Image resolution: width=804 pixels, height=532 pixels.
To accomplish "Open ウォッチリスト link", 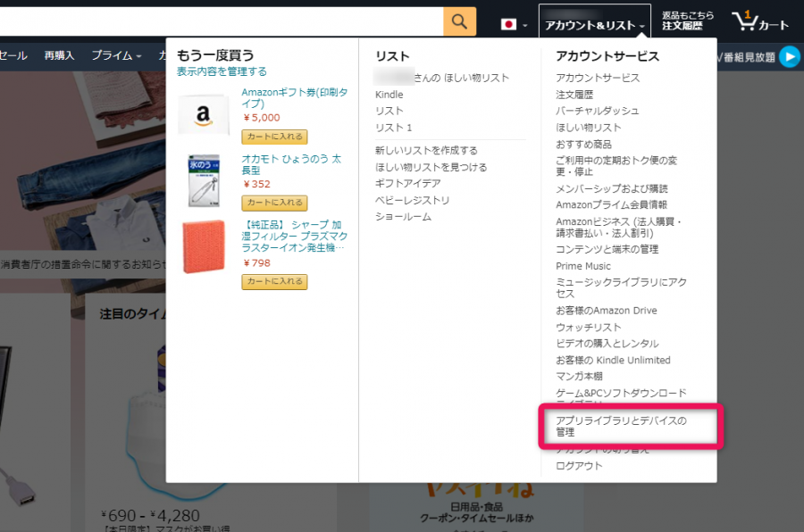I will pos(588,327).
